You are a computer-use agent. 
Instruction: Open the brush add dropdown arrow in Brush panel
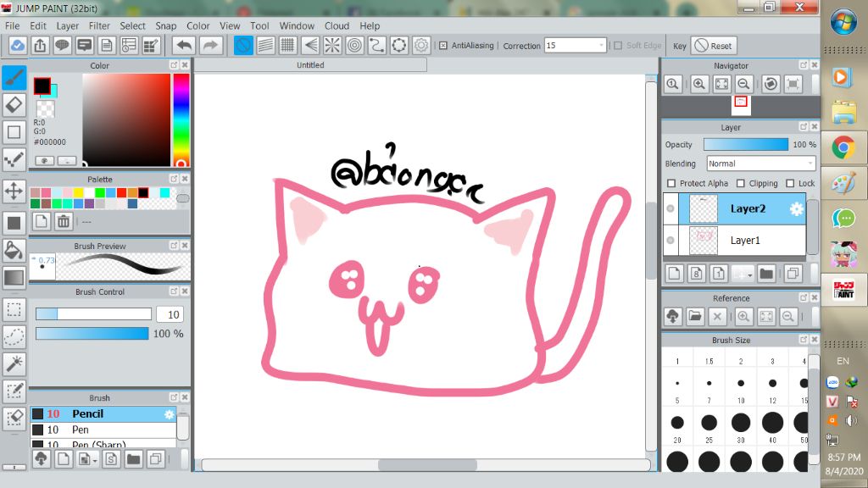coord(95,460)
